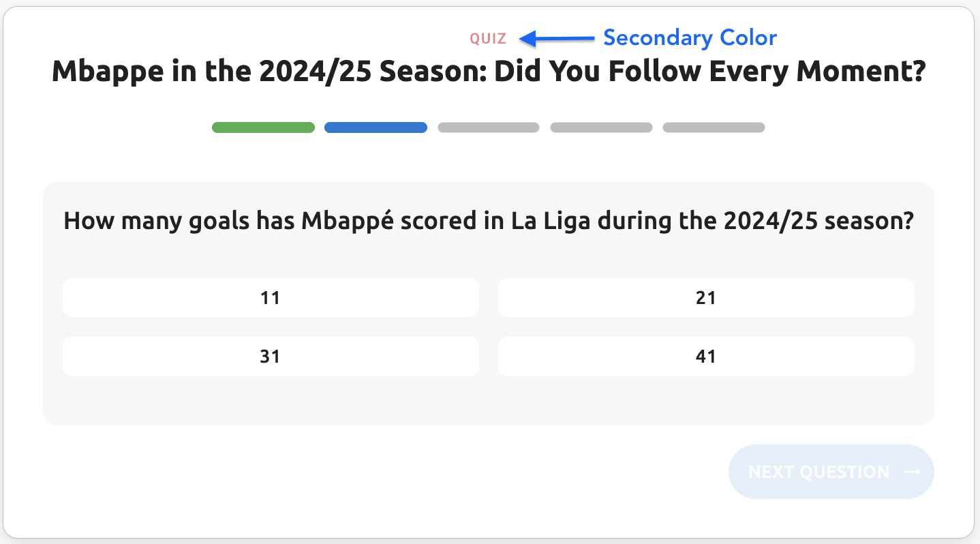The width and height of the screenshot is (980, 544).
Task: Choose 21 as the answer
Action: 706,298
